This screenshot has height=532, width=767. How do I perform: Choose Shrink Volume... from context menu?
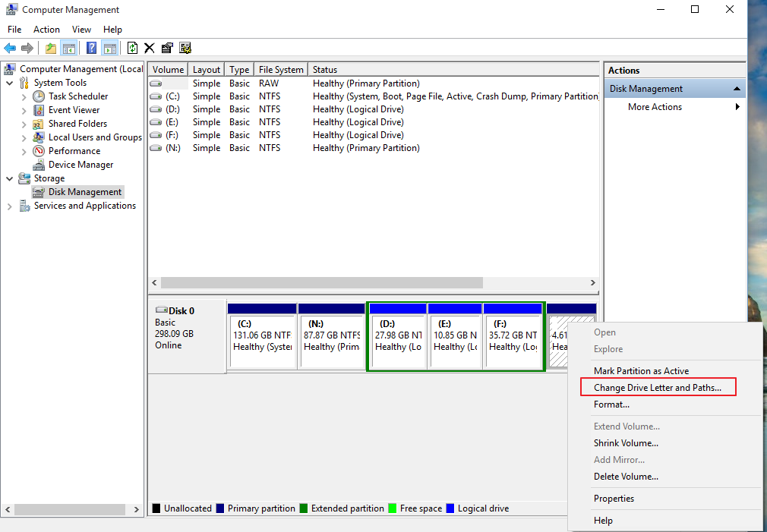(665, 443)
